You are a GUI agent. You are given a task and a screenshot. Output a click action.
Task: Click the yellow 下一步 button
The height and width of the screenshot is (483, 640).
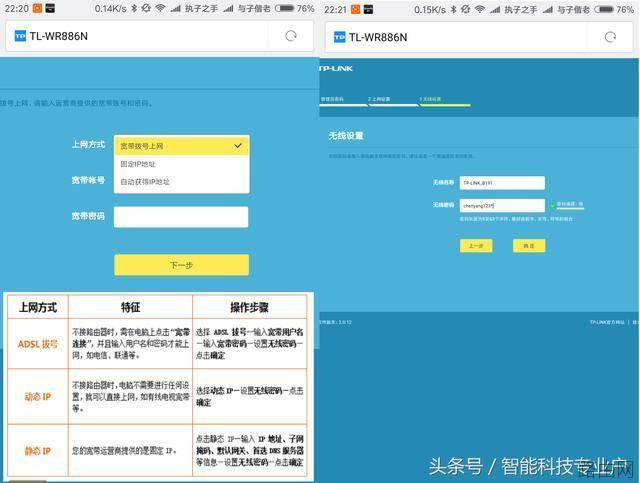pos(182,265)
